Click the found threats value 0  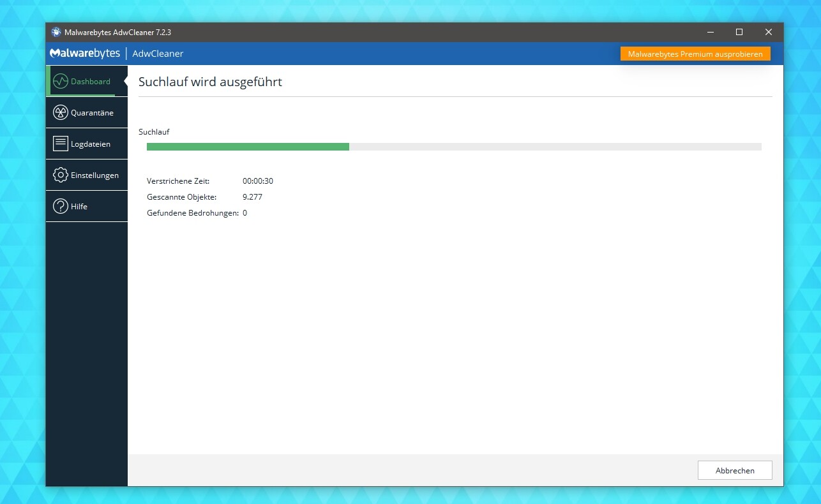pos(245,213)
